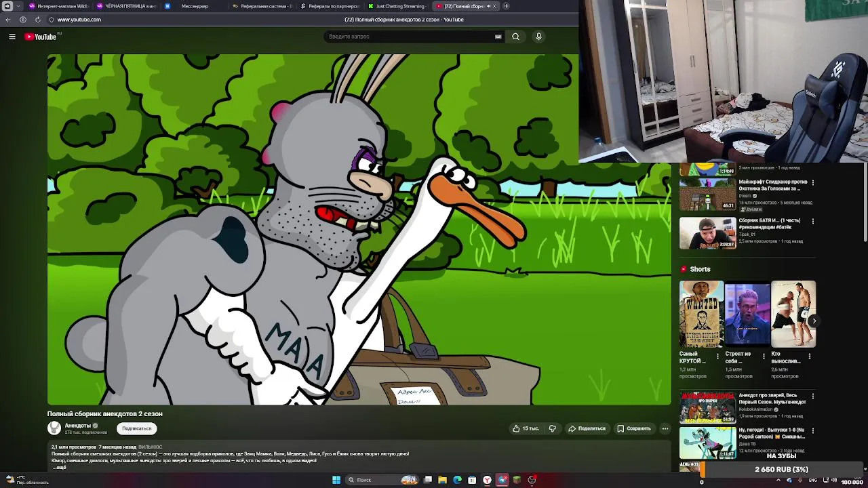Switch to the Рефералы по партнерской tab
The width and height of the screenshot is (868, 488).
(330, 6)
